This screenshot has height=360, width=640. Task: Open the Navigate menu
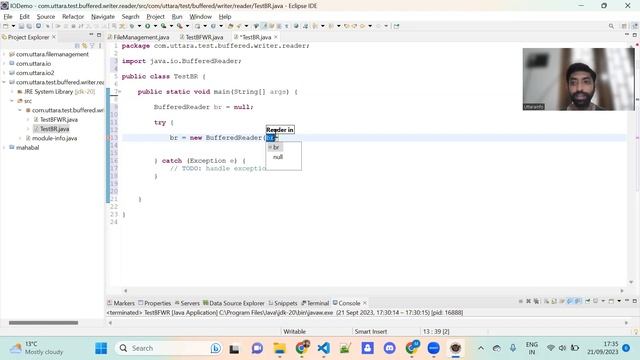pyautogui.click(x=103, y=17)
